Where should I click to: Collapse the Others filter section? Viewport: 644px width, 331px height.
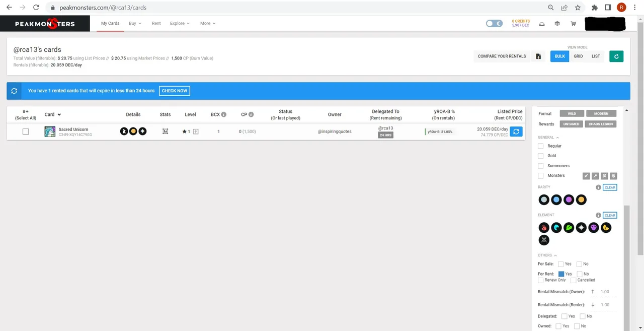[x=547, y=255]
